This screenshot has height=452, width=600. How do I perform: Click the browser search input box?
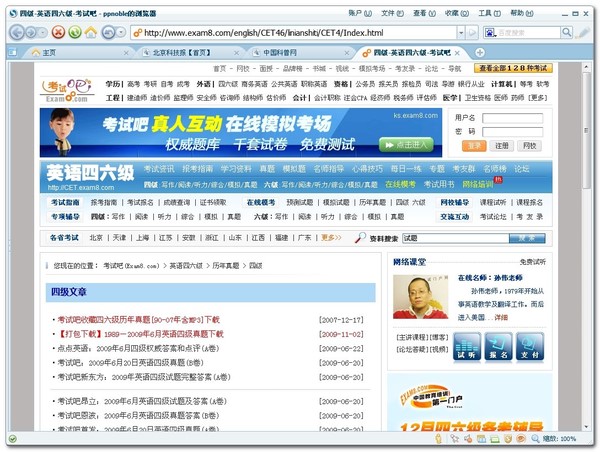[528, 33]
